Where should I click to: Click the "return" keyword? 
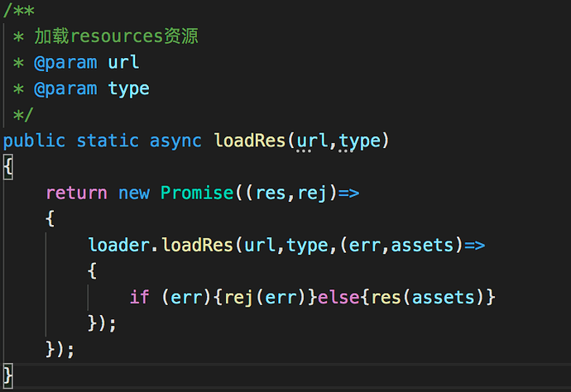[x=76, y=193]
